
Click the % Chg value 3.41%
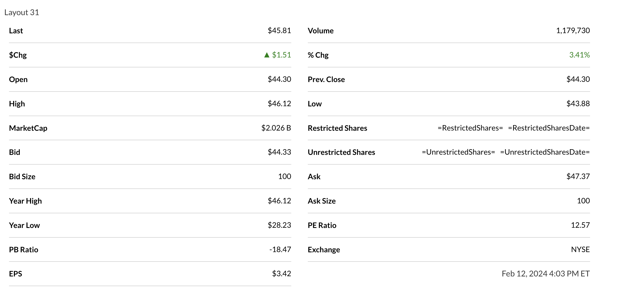tap(579, 55)
